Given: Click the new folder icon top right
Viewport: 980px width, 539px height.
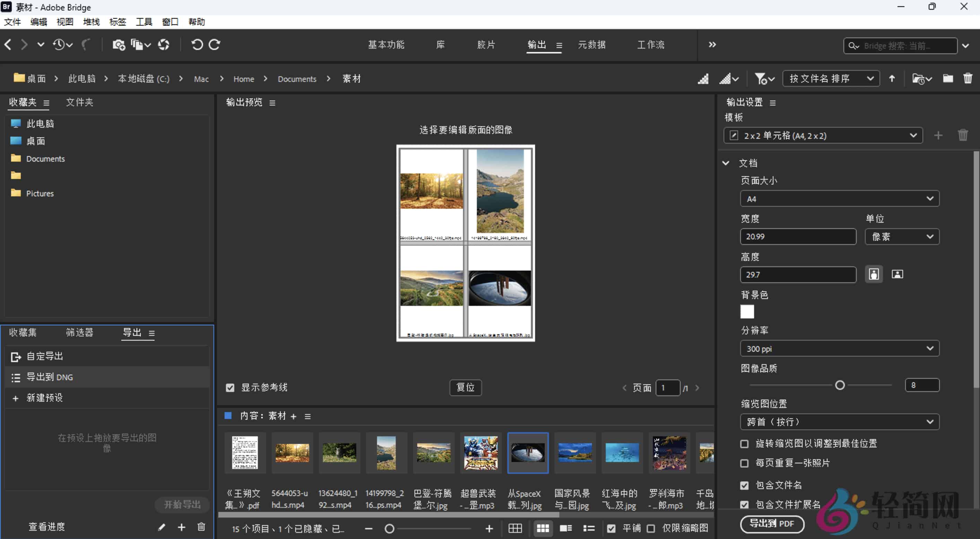Looking at the screenshot, I should pos(948,78).
